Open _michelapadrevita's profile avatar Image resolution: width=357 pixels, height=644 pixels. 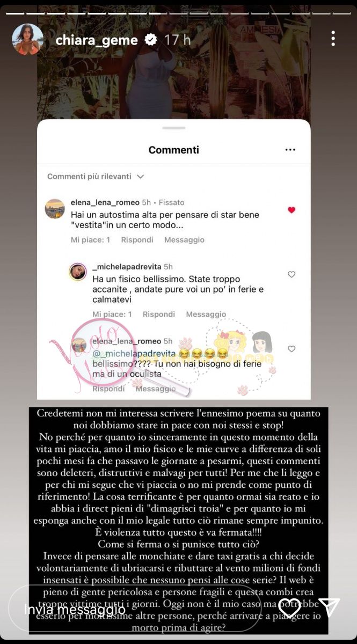tap(78, 272)
